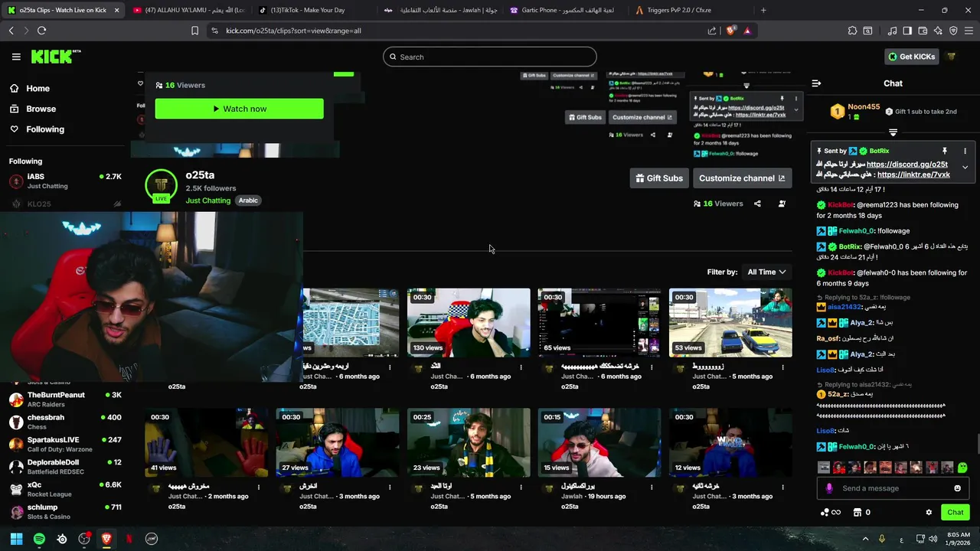The height and width of the screenshot is (551, 980).
Task: Open the All Time filter dropdown
Action: (766, 272)
